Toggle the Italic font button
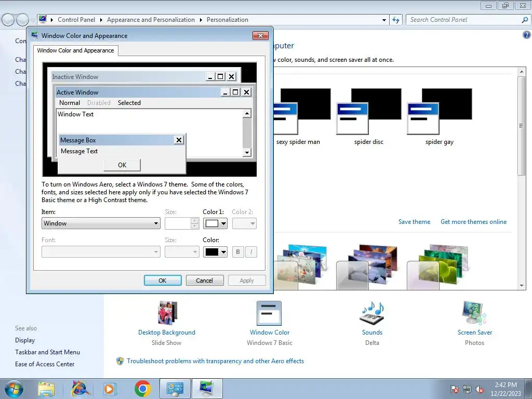Screen dimensions: 532x399 coord(251,252)
